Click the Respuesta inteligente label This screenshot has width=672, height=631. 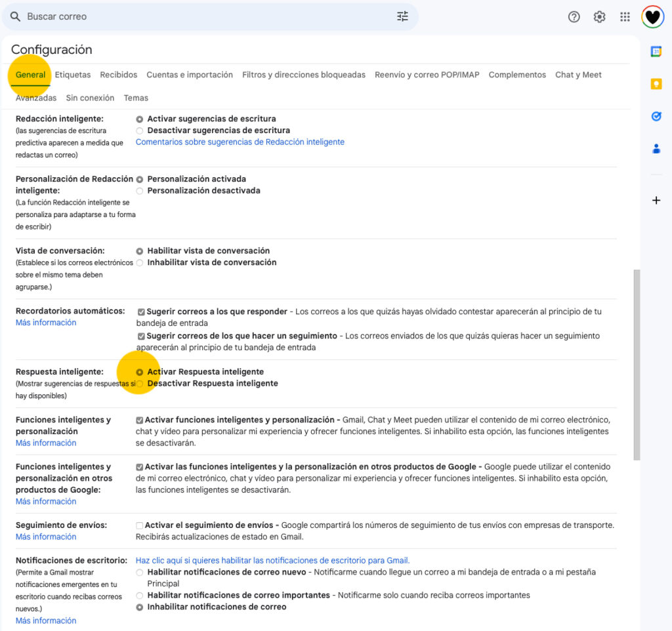click(x=60, y=372)
